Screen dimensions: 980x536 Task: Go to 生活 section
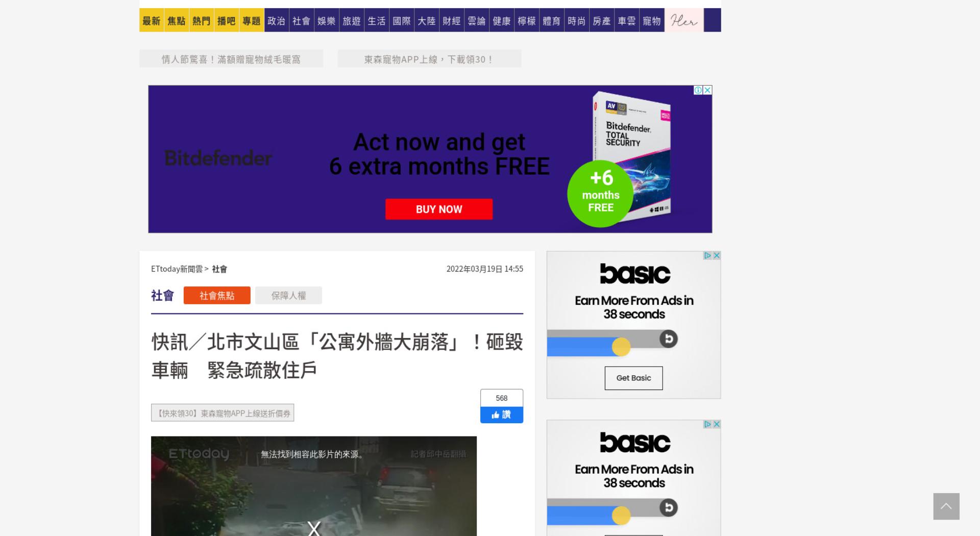[377, 20]
